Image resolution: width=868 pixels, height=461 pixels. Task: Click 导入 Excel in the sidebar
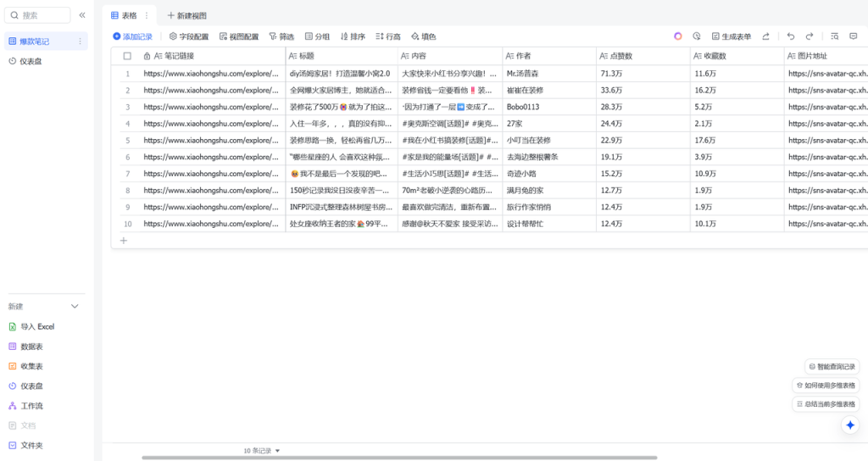pyautogui.click(x=31, y=326)
